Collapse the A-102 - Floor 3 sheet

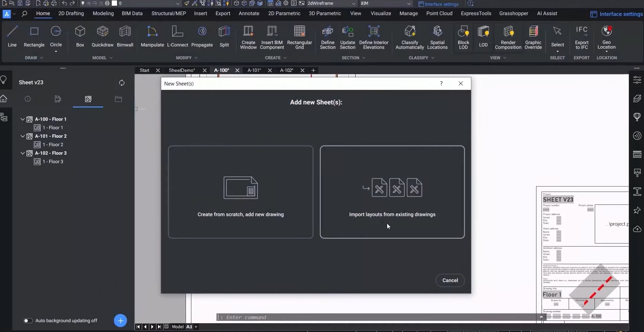22,153
